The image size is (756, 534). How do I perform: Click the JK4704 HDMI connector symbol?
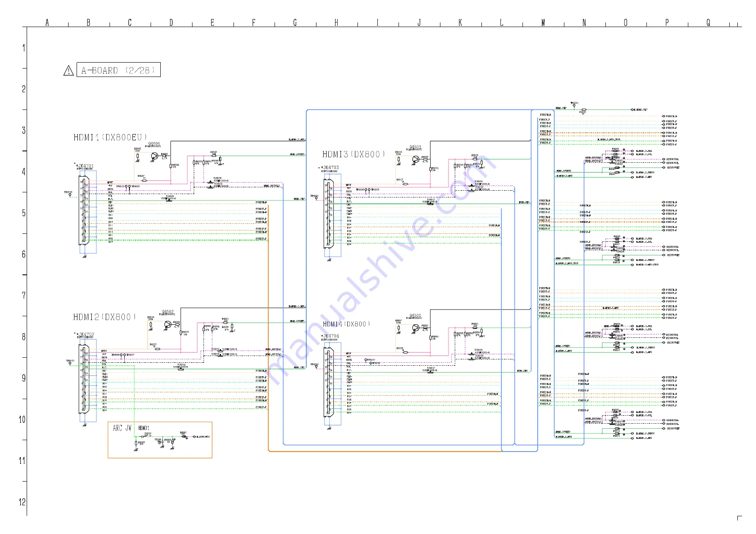click(x=329, y=382)
